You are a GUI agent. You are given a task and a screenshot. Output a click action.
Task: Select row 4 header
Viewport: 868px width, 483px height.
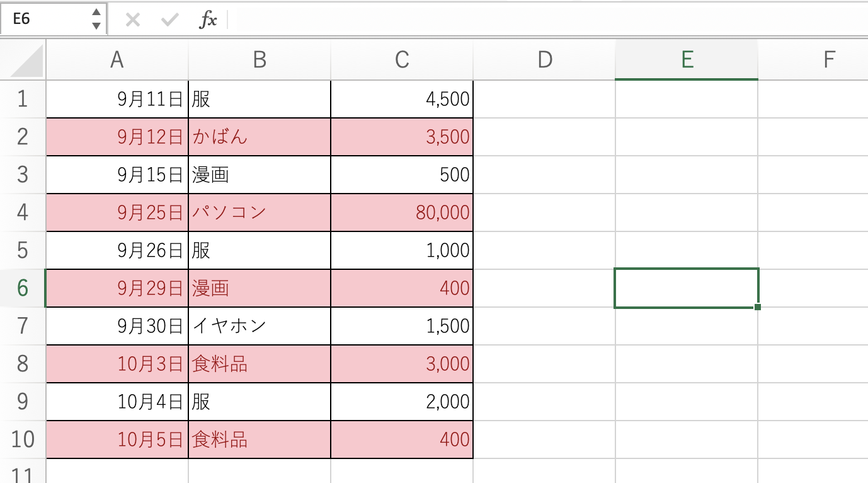click(x=23, y=212)
